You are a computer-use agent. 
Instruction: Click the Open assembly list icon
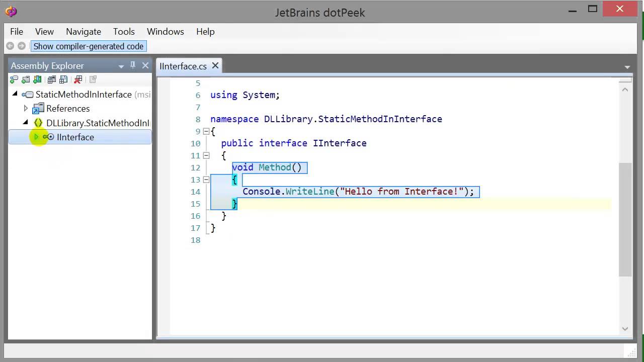[52, 79]
